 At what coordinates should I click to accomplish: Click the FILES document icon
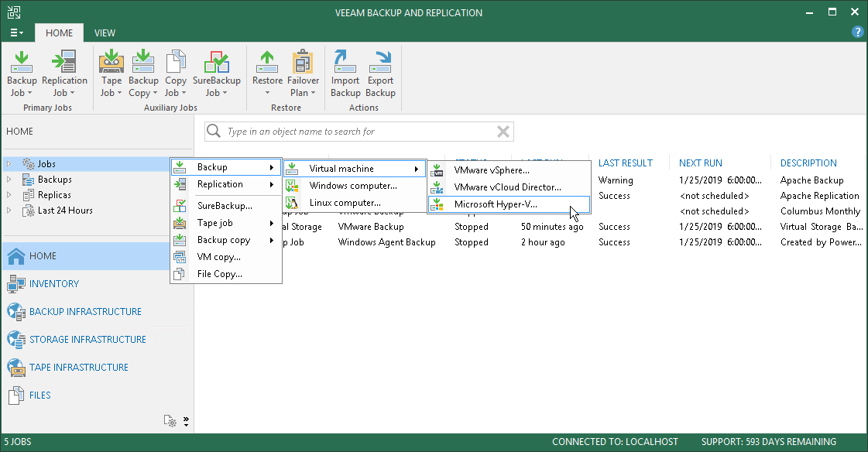(x=16, y=395)
